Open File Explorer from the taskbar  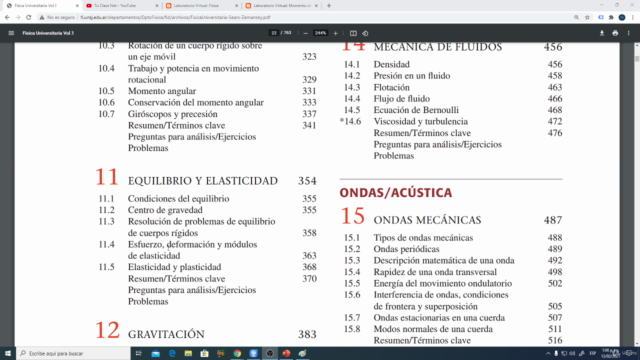[188, 353]
